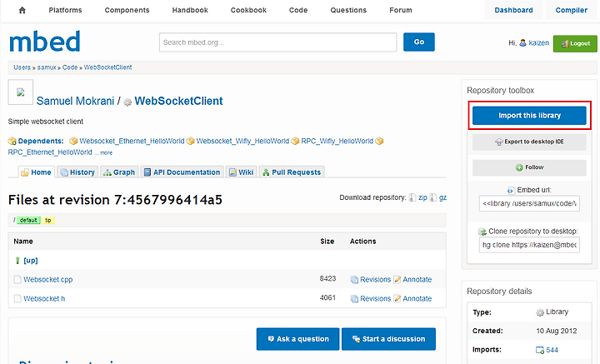Open the WebSocketClient title link
The width and height of the screenshot is (600, 364).
click(178, 101)
